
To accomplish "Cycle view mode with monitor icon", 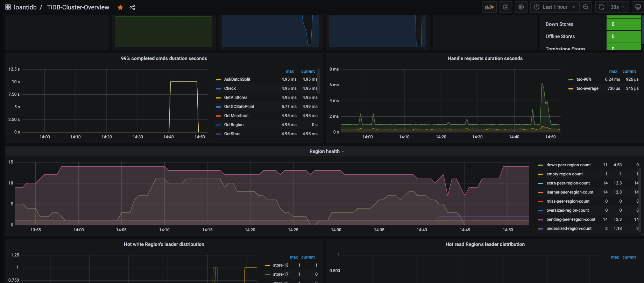I will coord(638,7).
